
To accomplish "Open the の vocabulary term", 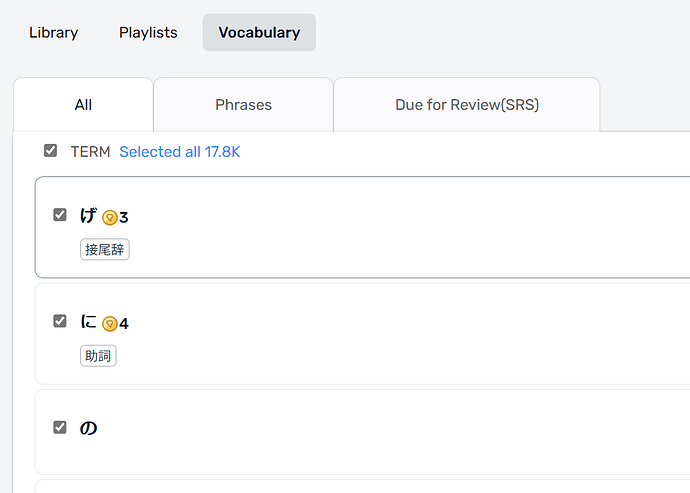I will click(88, 428).
